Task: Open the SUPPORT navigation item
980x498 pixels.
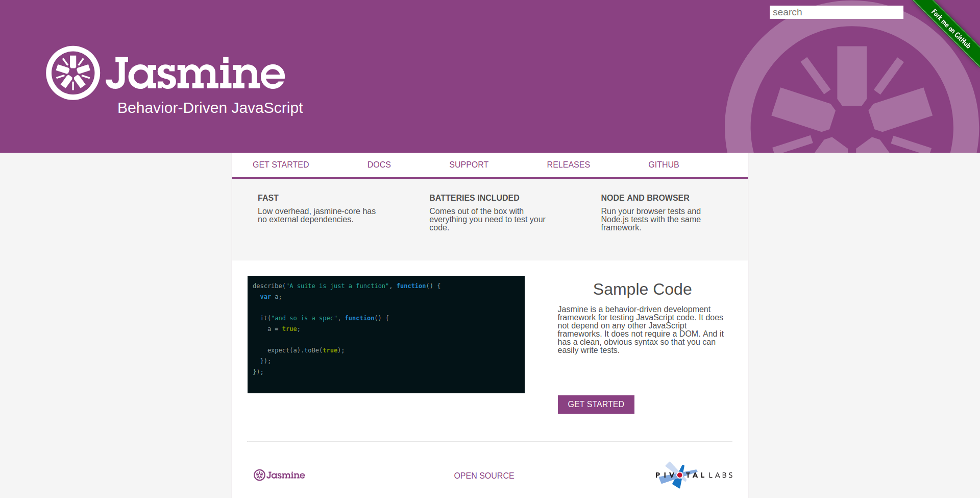Action: click(469, 164)
